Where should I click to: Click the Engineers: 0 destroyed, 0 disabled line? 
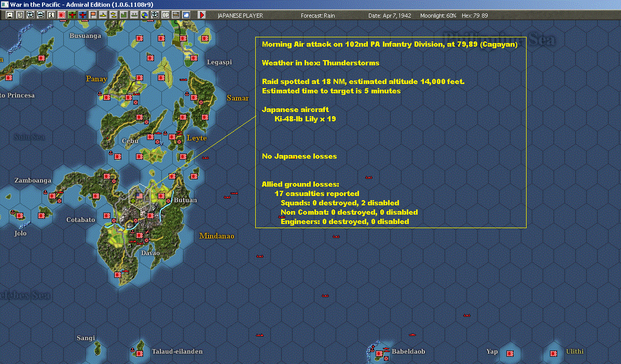click(345, 221)
